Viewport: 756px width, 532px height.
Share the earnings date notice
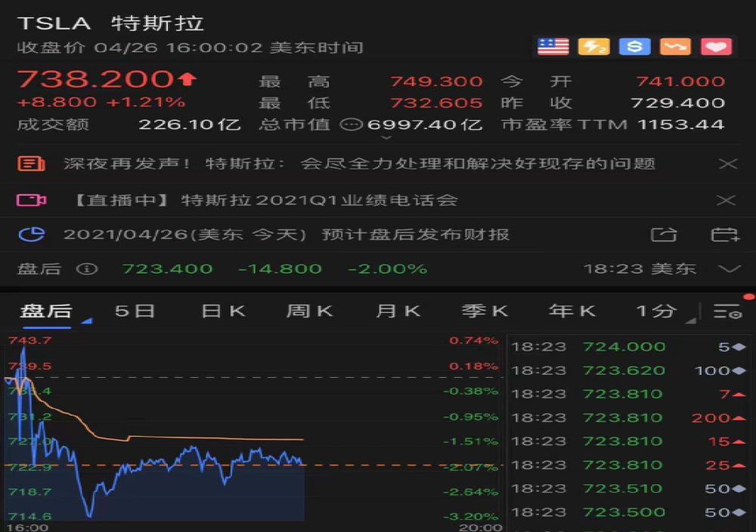click(x=664, y=235)
